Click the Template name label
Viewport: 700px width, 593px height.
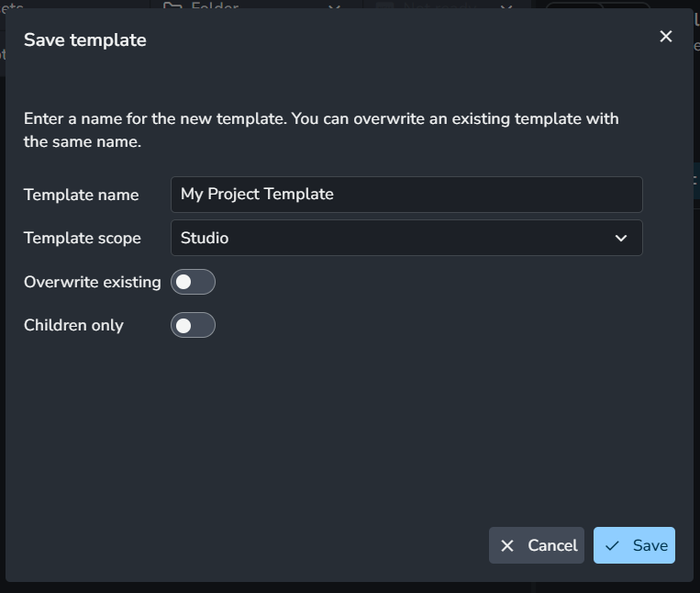(x=82, y=195)
